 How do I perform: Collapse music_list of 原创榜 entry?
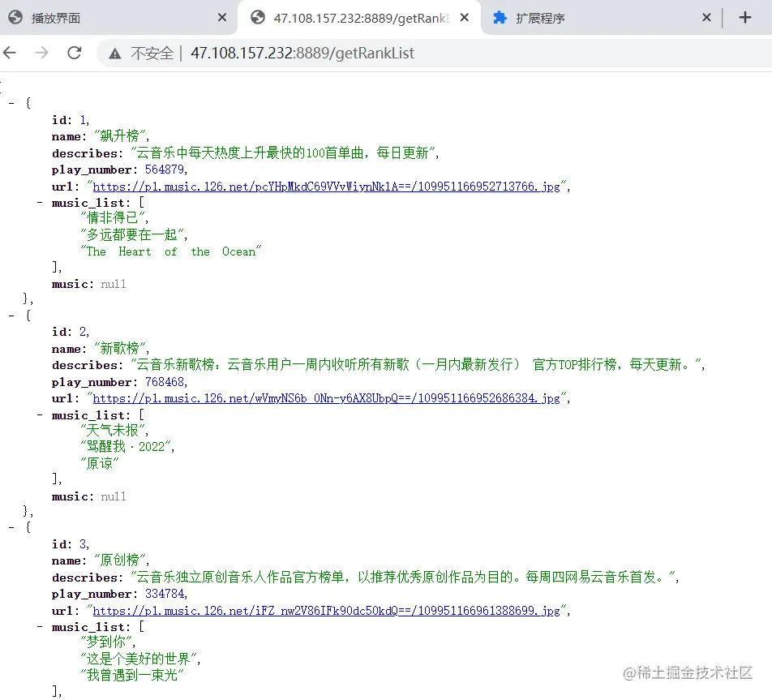[x=40, y=627]
